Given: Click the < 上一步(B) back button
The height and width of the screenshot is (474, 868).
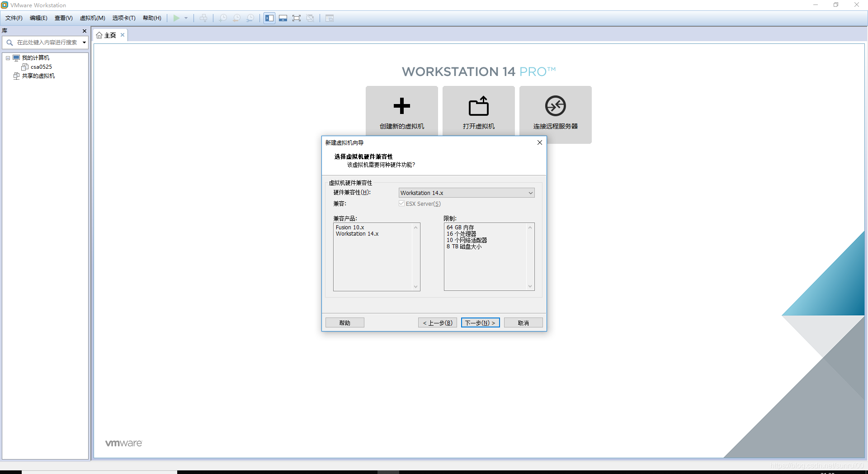Looking at the screenshot, I should point(438,323).
